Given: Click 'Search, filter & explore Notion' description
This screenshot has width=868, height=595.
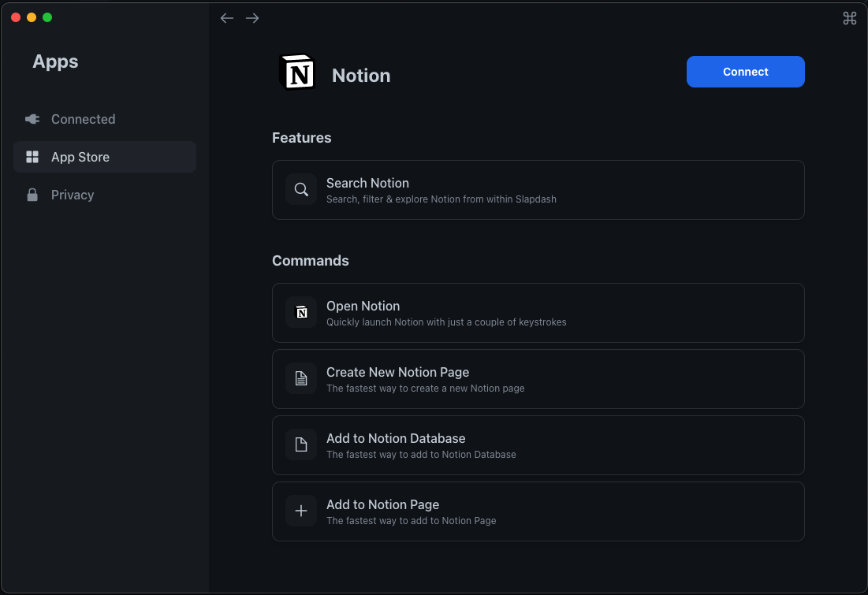Looking at the screenshot, I should (x=441, y=199).
